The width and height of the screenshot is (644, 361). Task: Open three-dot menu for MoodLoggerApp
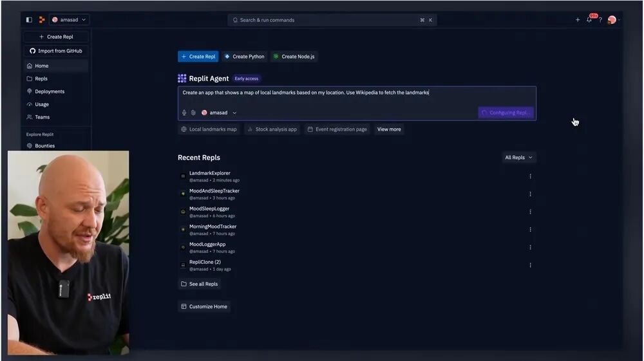click(530, 247)
